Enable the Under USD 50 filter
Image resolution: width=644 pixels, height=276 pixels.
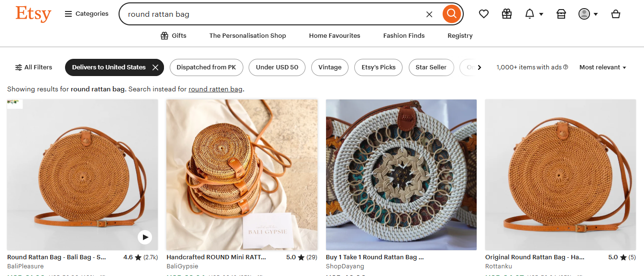(x=277, y=67)
